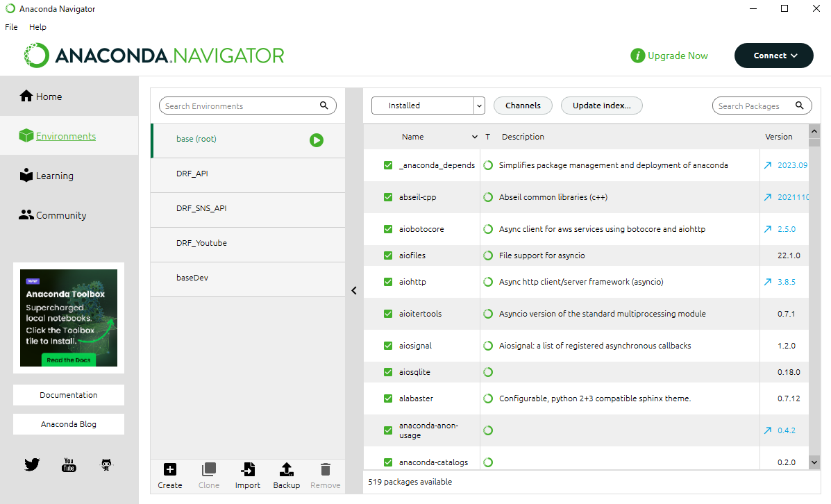Click the Anaconda Navigator logo
The width and height of the screenshot is (831, 504).
(x=153, y=55)
